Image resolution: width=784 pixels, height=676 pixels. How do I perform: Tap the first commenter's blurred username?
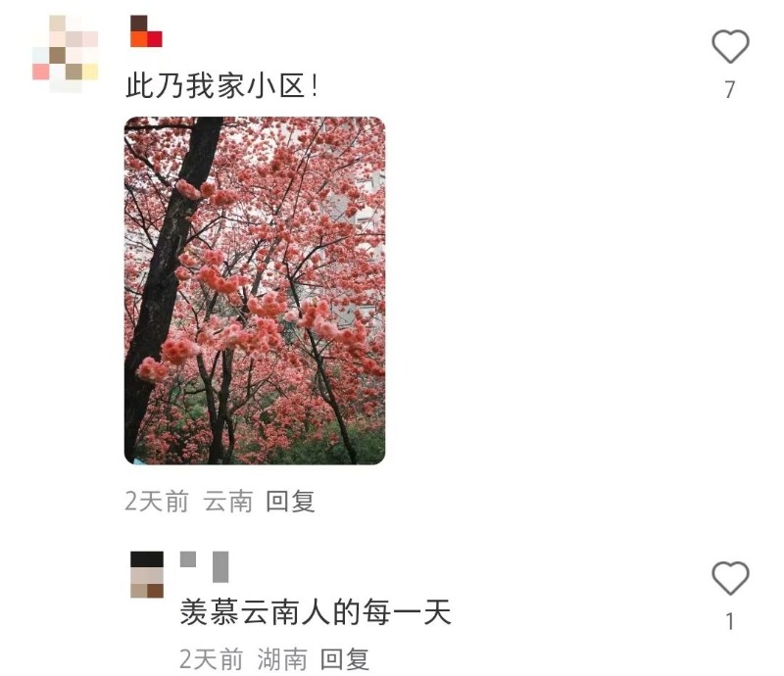click(146, 31)
